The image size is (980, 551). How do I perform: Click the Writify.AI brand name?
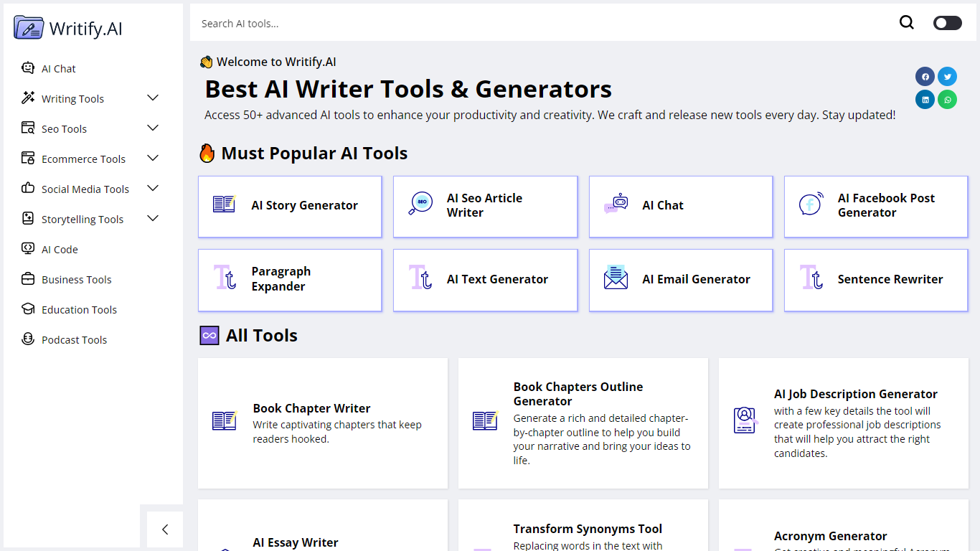(x=86, y=29)
